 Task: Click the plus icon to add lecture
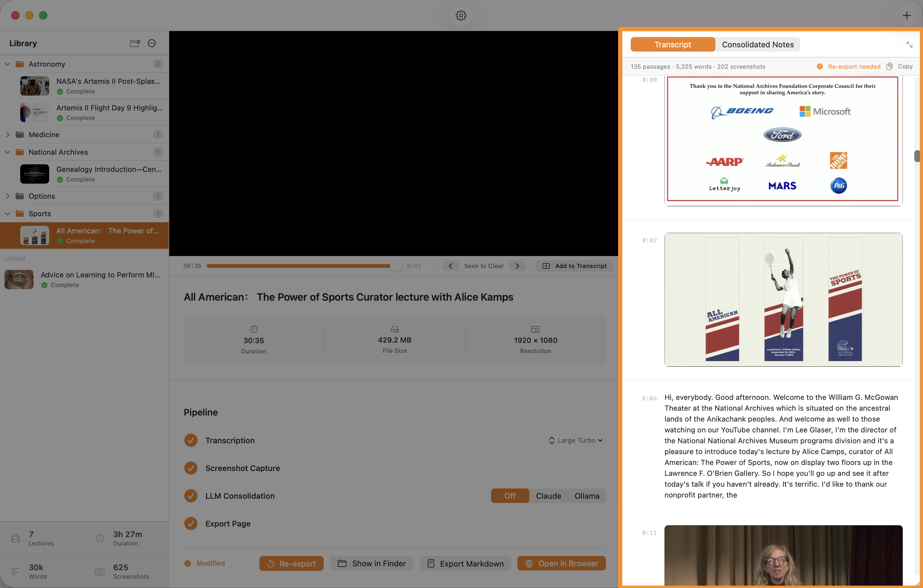(x=906, y=15)
